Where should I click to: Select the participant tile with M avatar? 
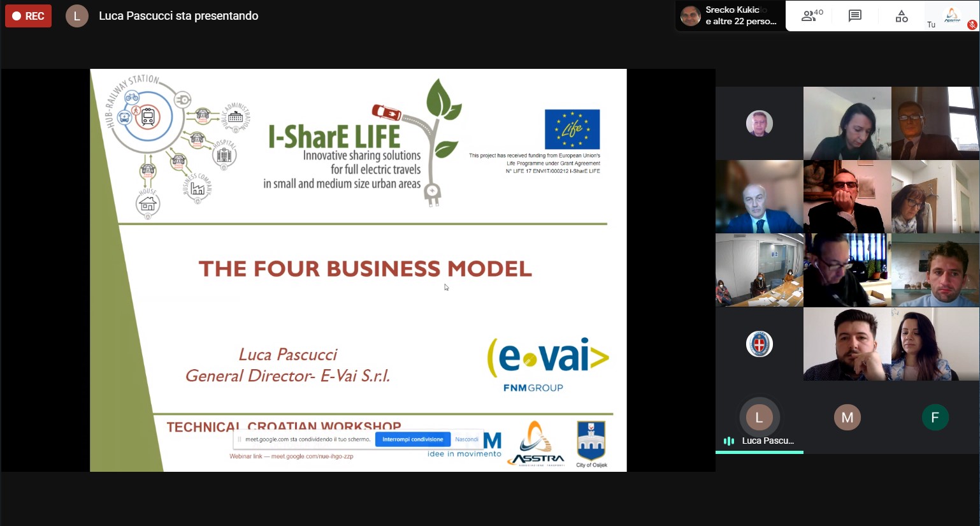tap(847, 418)
